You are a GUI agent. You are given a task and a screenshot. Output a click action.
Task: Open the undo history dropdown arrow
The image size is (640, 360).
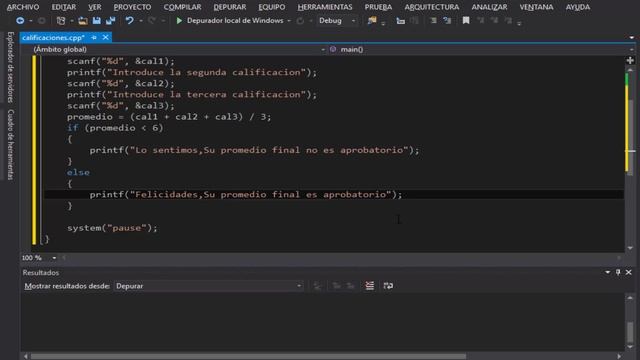141,21
